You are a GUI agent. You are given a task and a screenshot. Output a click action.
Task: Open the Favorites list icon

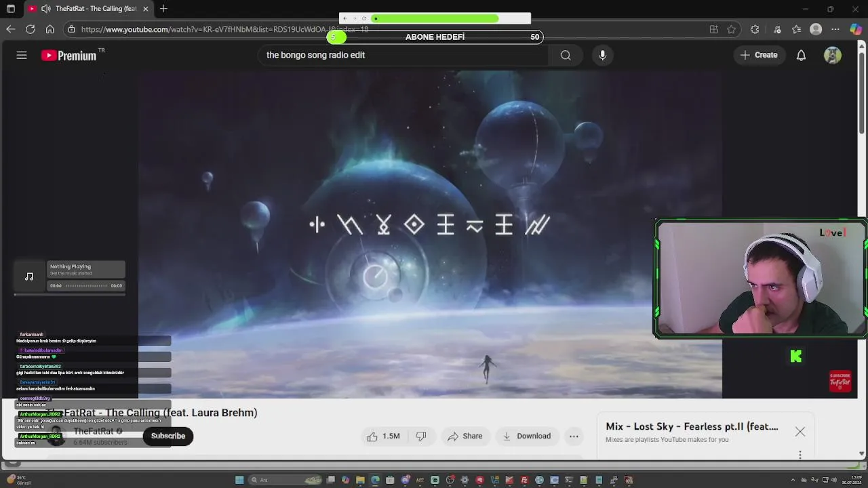pos(796,29)
